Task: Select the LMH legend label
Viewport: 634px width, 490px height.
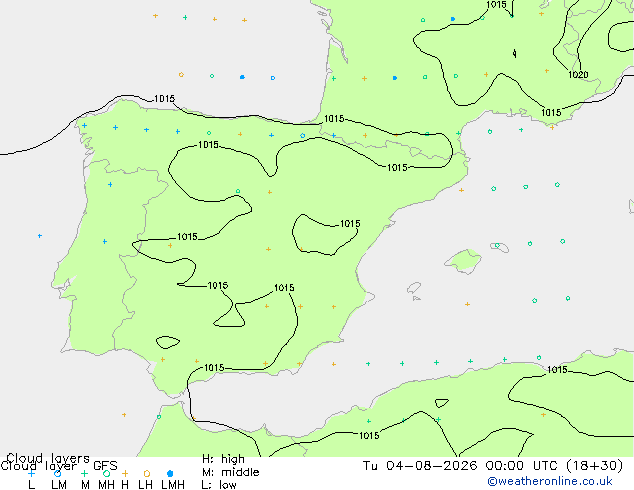Action: pos(173,485)
